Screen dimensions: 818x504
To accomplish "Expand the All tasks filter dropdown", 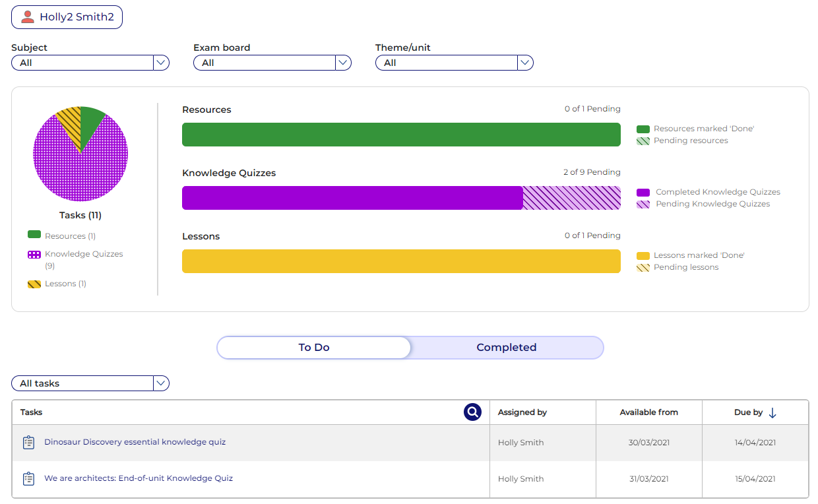I will point(161,383).
